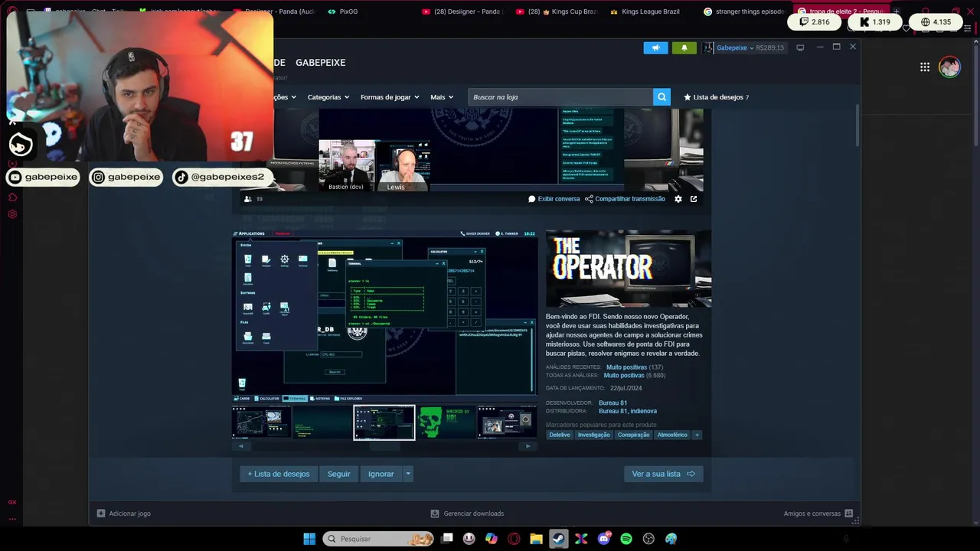Click the Detetive tag
The width and height of the screenshot is (980, 551).
pyautogui.click(x=560, y=435)
